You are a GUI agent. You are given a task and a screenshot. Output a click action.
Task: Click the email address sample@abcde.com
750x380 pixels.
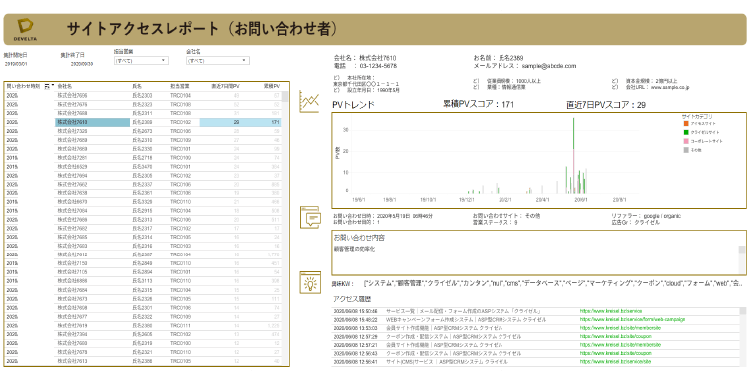pyautogui.click(x=550, y=66)
